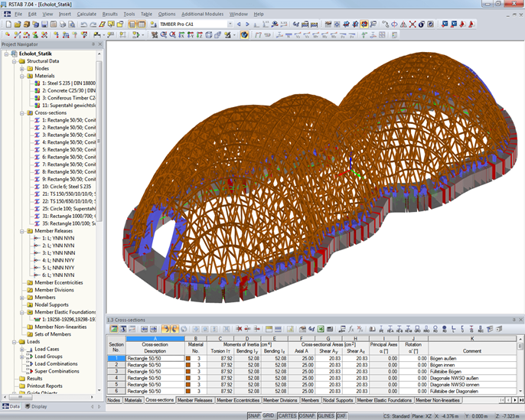Select the Printout Reports item

[44, 386]
